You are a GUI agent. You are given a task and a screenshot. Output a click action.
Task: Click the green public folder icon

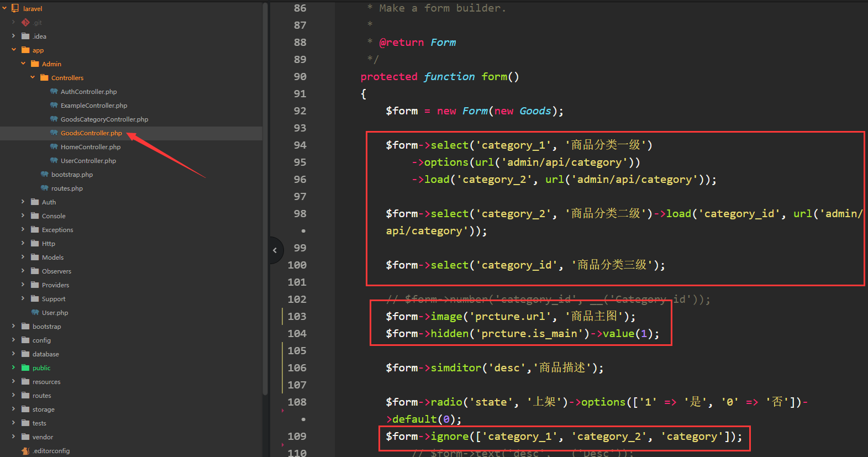coord(25,368)
